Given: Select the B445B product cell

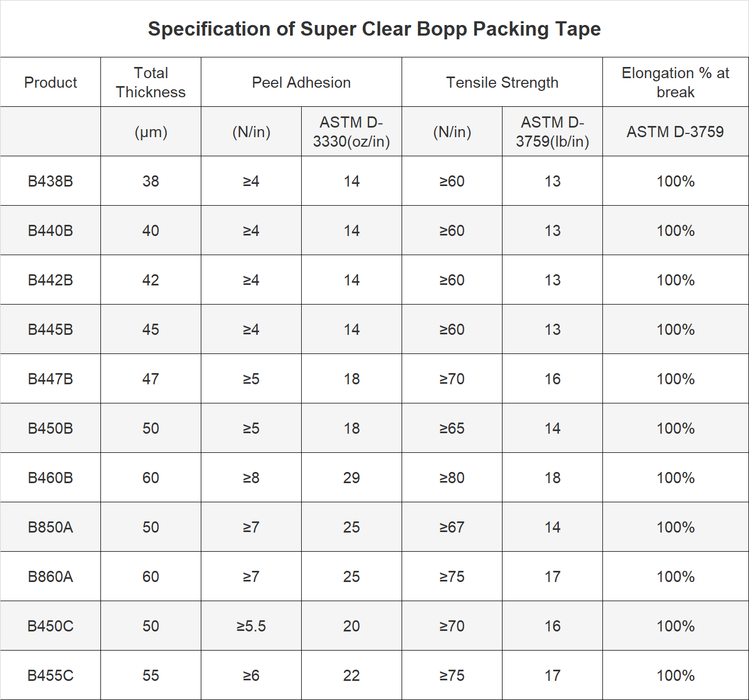Looking at the screenshot, I should pos(50,330).
